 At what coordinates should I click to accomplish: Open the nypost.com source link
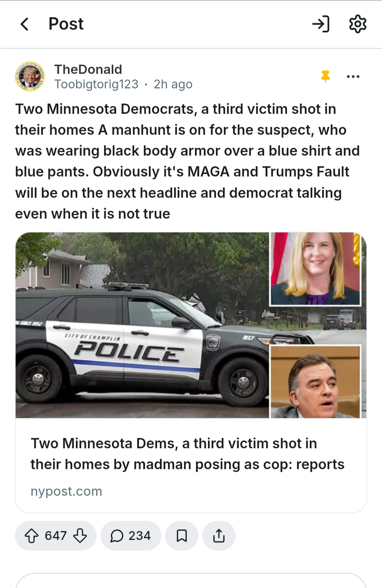pos(66,491)
